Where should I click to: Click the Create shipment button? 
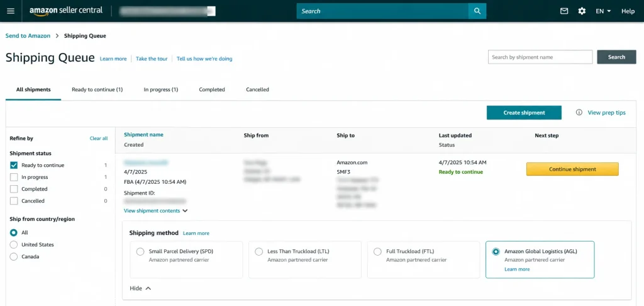(524, 113)
